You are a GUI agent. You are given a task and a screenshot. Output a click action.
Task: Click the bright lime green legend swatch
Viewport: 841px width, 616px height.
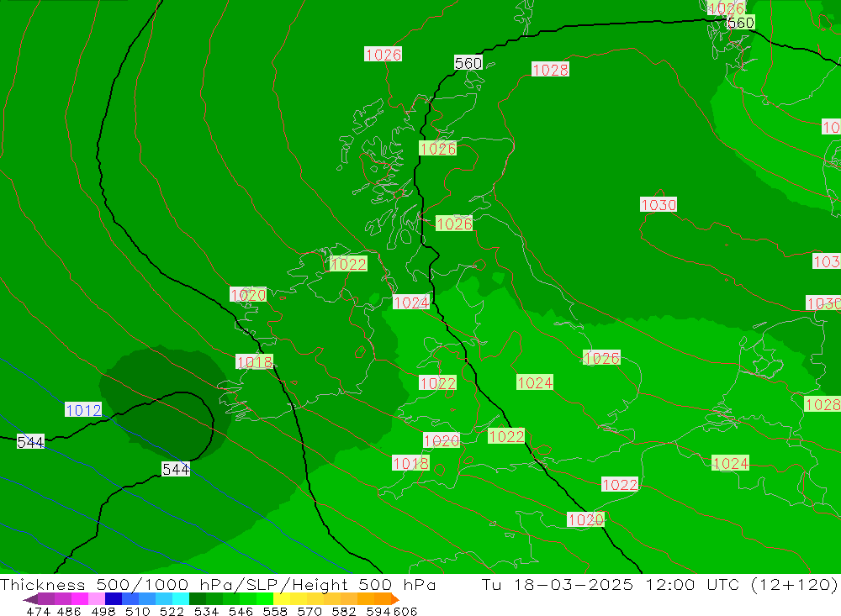(x=265, y=599)
